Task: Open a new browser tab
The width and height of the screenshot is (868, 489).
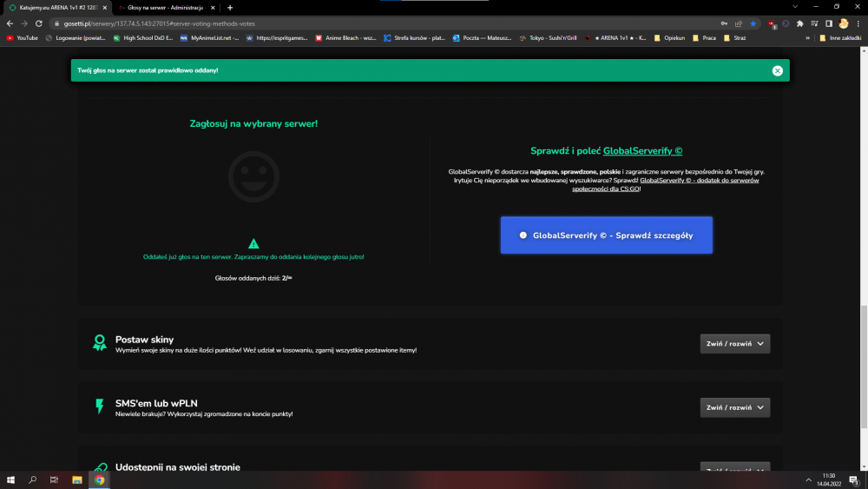Action: [230, 8]
